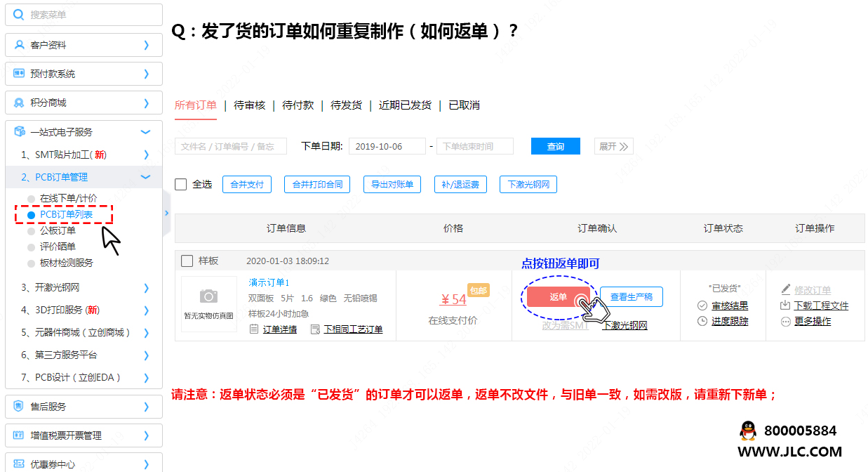
Task: Open the 进度跟踪 progress tracking link
Action: coord(729,321)
